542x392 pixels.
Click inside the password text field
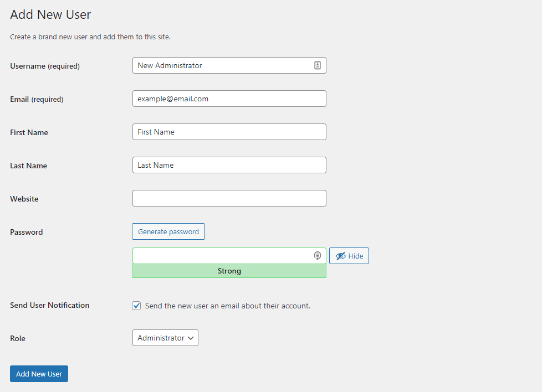point(222,256)
